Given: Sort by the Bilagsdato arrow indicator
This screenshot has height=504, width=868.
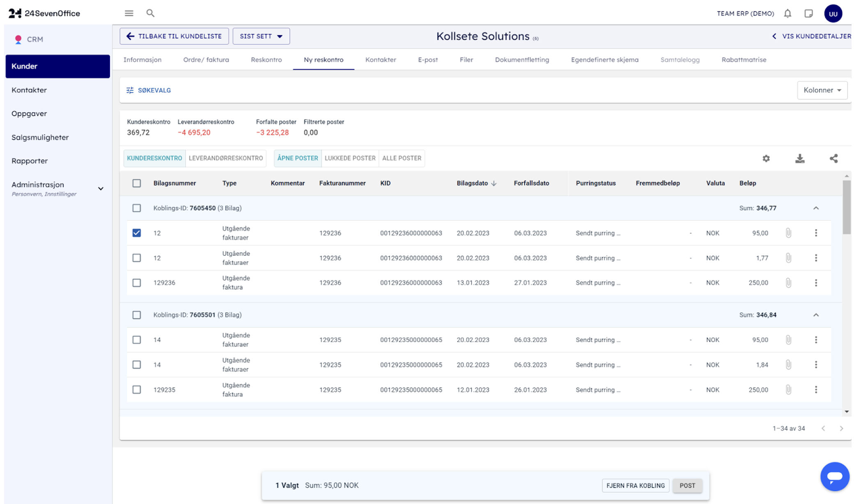Looking at the screenshot, I should point(494,183).
